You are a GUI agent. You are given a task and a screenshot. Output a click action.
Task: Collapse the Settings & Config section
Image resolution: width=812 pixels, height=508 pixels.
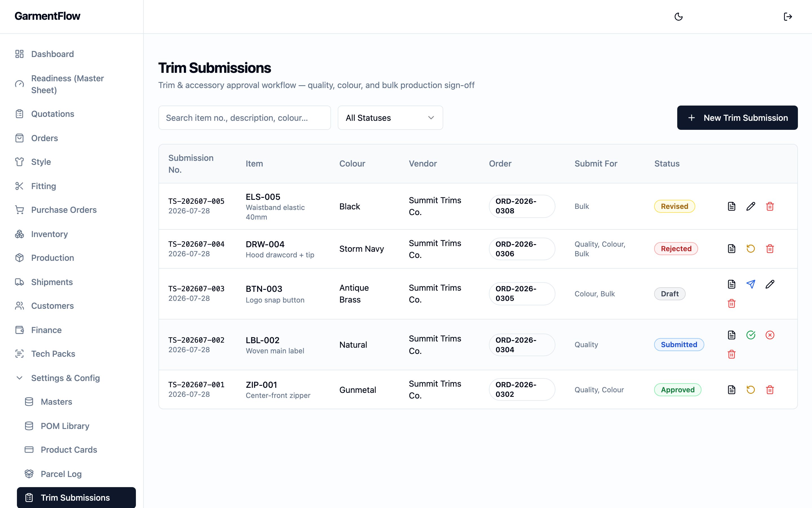pyautogui.click(x=72, y=378)
